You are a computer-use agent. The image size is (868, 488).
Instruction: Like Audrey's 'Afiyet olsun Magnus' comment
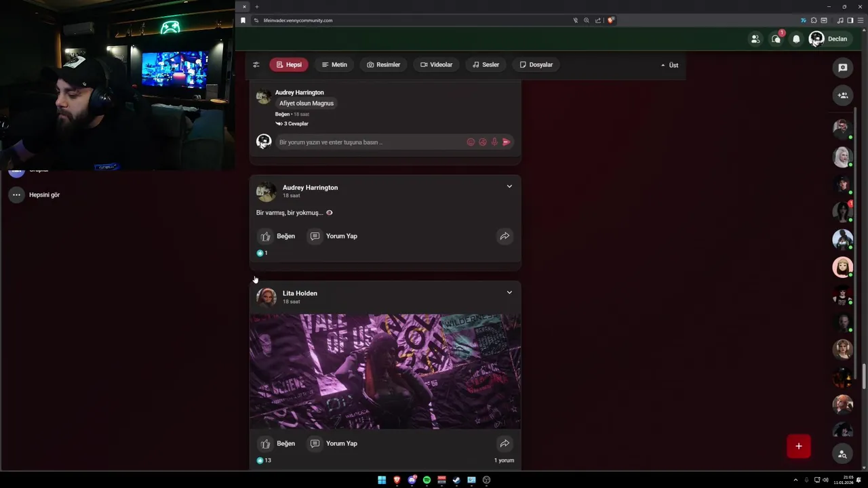282,115
